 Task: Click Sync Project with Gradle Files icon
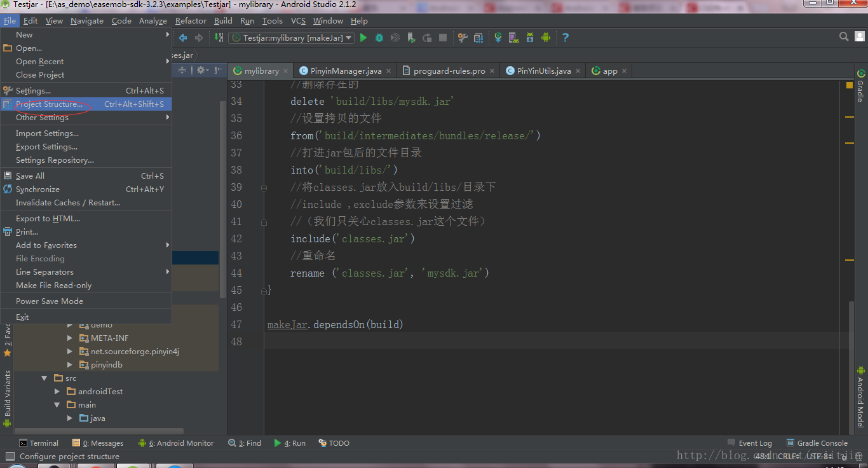pos(498,38)
